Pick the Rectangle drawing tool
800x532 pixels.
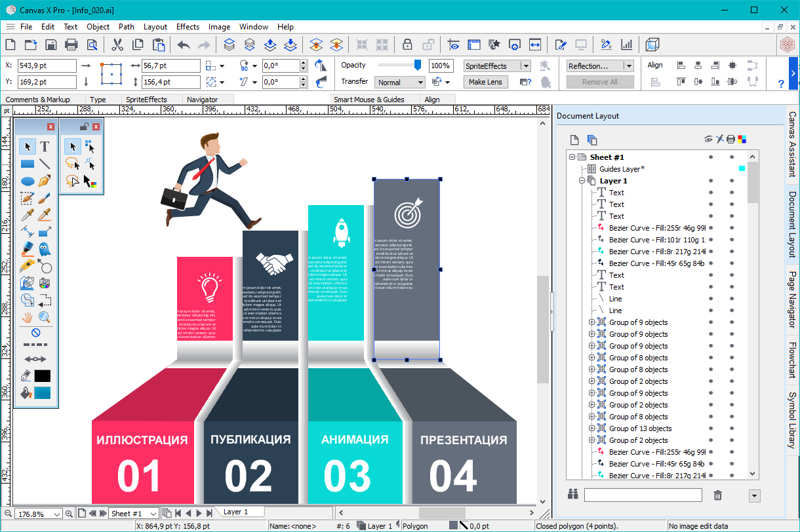pyautogui.click(x=28, y=164)
